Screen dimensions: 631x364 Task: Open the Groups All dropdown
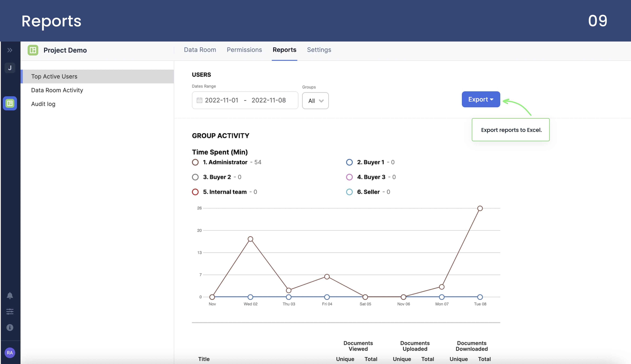(315, 101)
